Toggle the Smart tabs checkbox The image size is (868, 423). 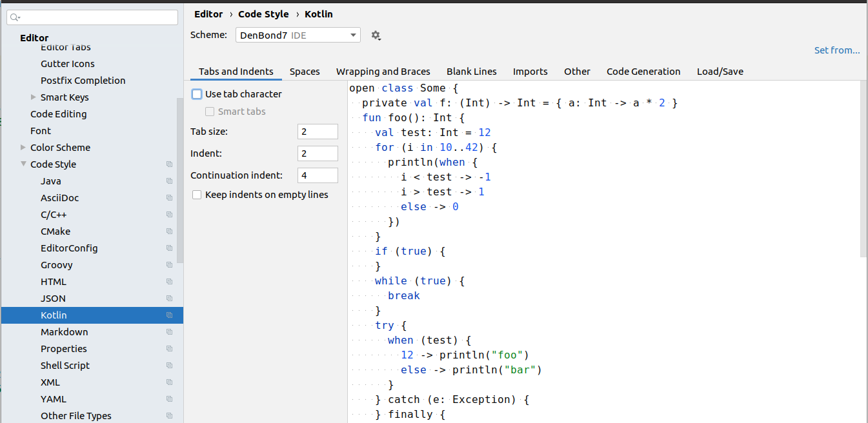pyautogui.click(x=210, y=112)
